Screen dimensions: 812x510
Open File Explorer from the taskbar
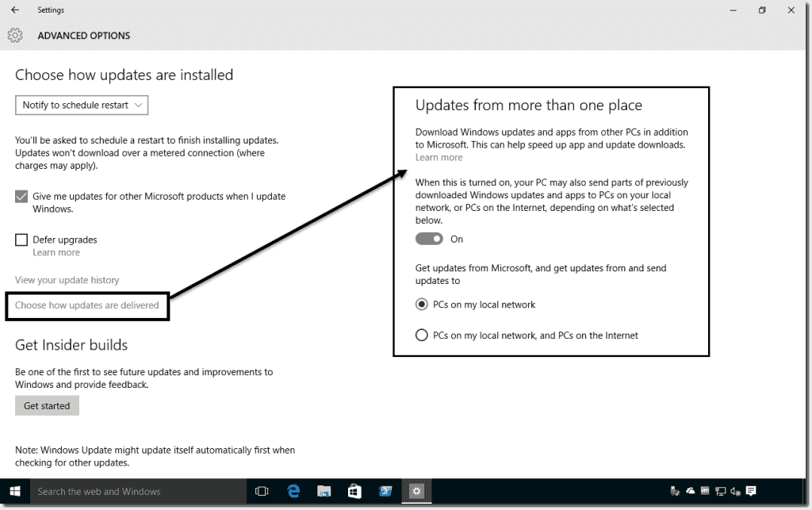324,491
